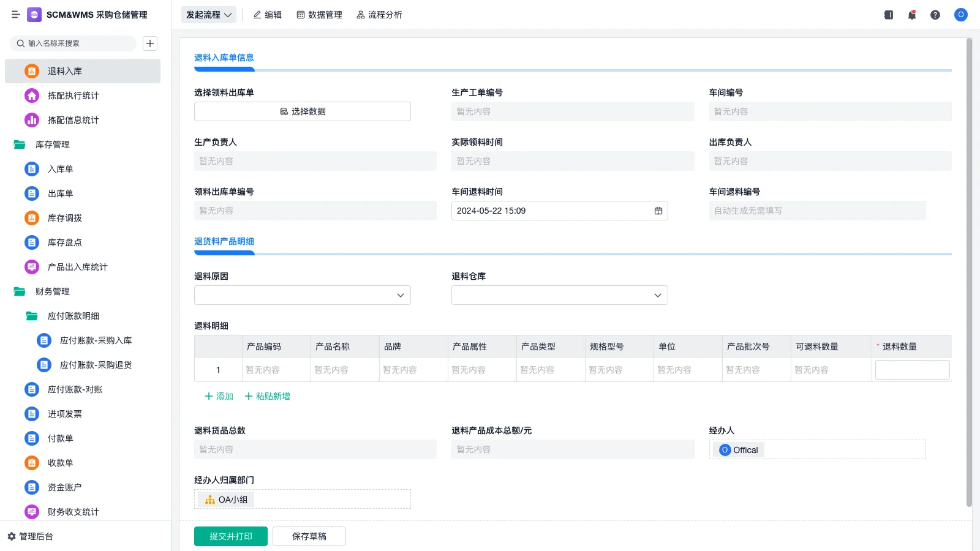Viewport: 980px width, 551px height.
Task: Click the 资金账户 form icon
Action: tap(32, 487)
